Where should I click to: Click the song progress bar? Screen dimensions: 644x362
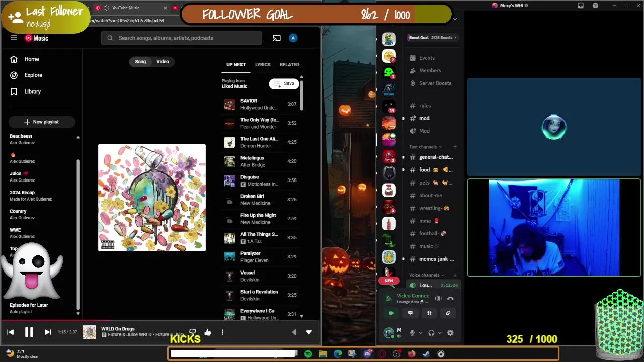click(160, 320)
